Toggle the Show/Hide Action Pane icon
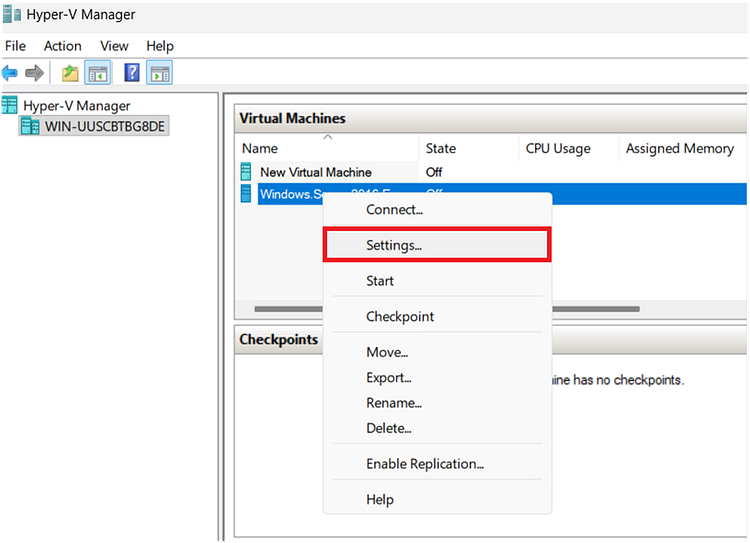 coord(159,73)
